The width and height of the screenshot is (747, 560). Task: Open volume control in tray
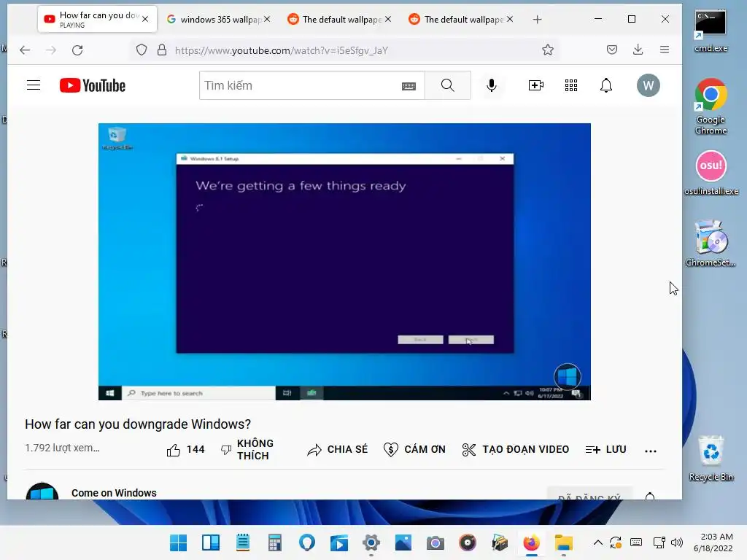pos(676,542)
